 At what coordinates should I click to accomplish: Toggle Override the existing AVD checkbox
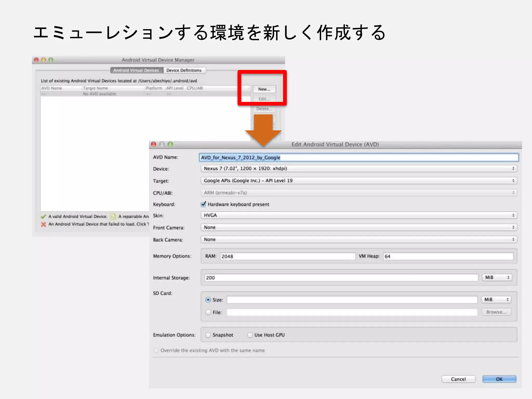[x=156, y=351]
